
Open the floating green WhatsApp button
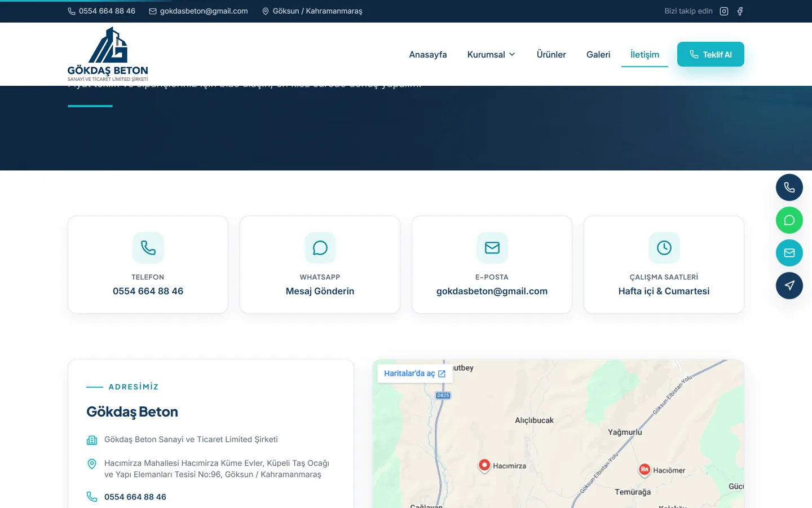pyautogui.click(x=789, y=220)
